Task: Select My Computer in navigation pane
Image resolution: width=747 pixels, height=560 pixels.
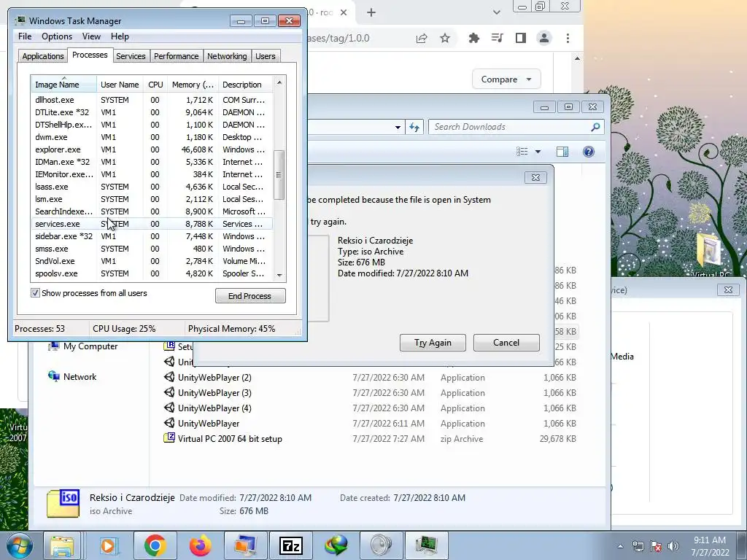Action: tap(83, 346)
